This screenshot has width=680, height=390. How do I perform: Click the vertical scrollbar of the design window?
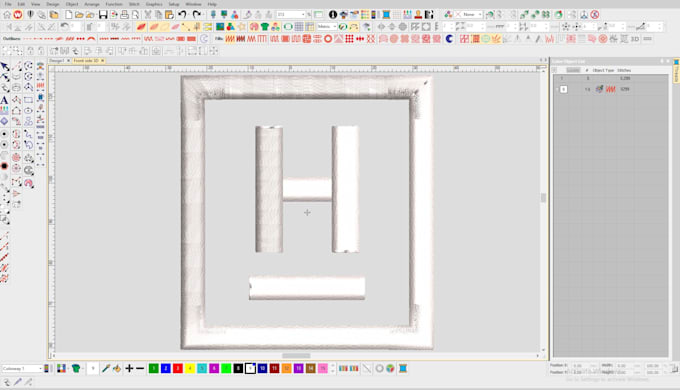pos(543,198)
